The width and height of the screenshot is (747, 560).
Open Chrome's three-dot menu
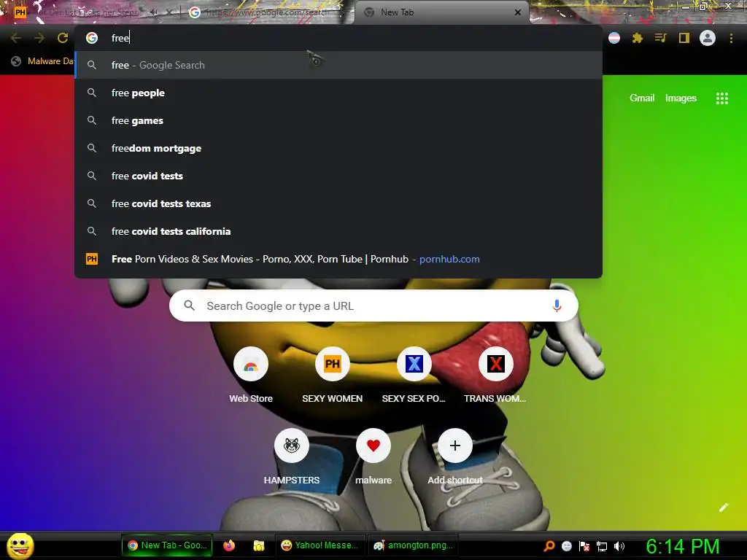tap(731, 38)
